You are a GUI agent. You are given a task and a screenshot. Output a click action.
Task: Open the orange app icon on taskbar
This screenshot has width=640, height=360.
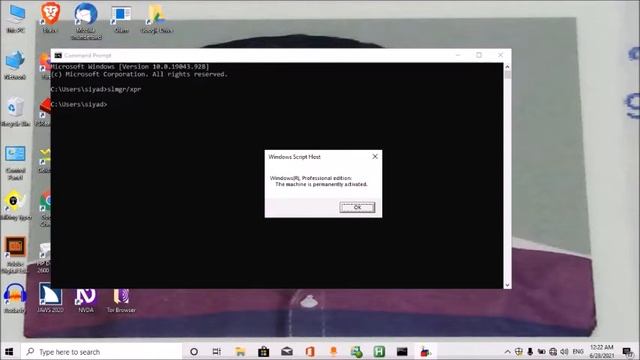pyautogui.click(x=333, y=351)
